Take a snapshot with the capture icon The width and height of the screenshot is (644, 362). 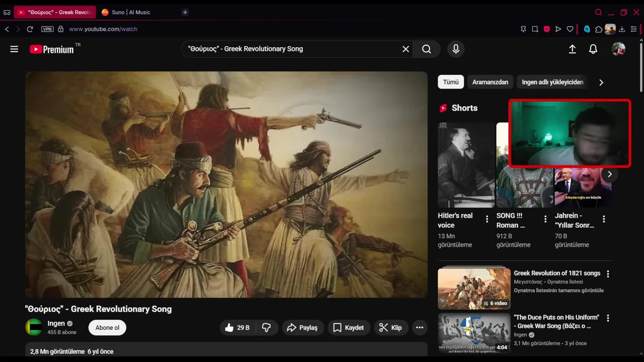[x=535, y=29]
